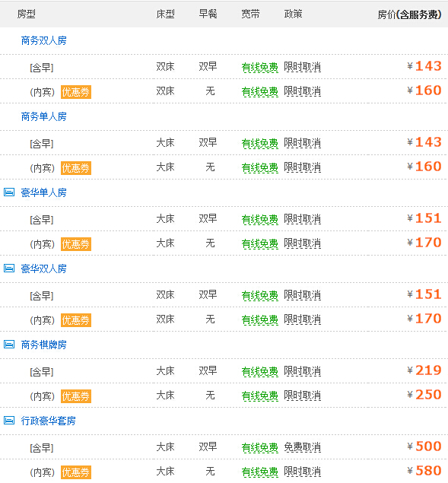Click 优惠券 badge under 行政豪华套房

pyautogui.click(x=76, y=472)
